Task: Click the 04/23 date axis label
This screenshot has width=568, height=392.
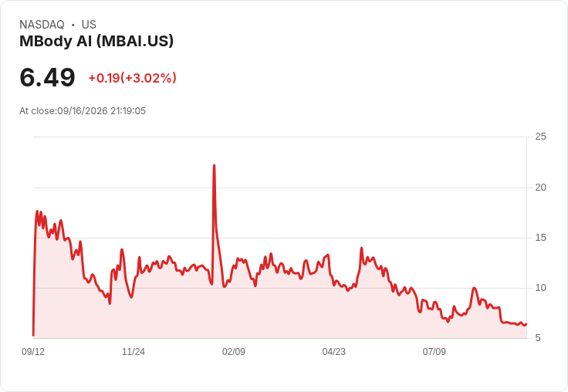Action: pyautogui.click(x=333, y=351)
